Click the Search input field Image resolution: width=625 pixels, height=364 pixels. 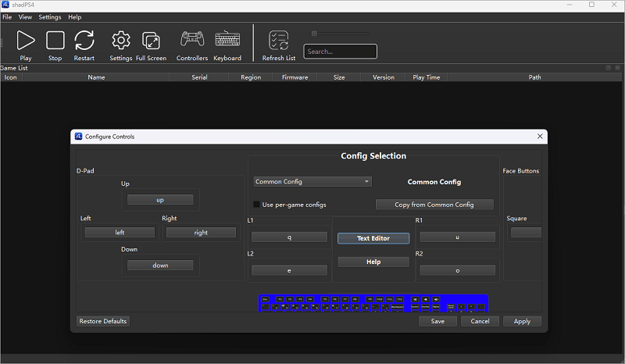click(341, 52)
